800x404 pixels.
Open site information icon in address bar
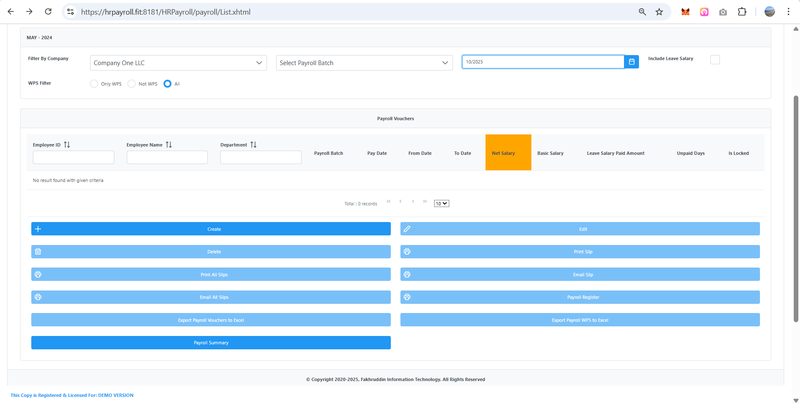70,12
